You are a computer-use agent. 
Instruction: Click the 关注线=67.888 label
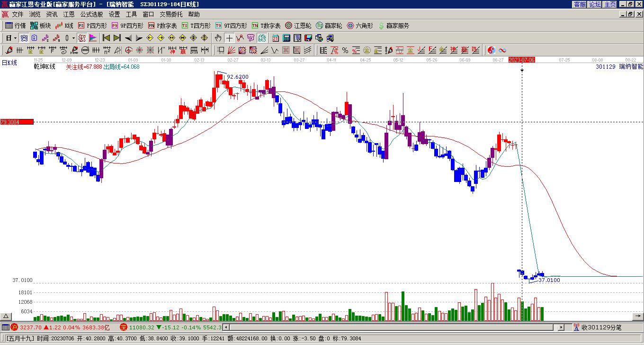click(84, 67)
